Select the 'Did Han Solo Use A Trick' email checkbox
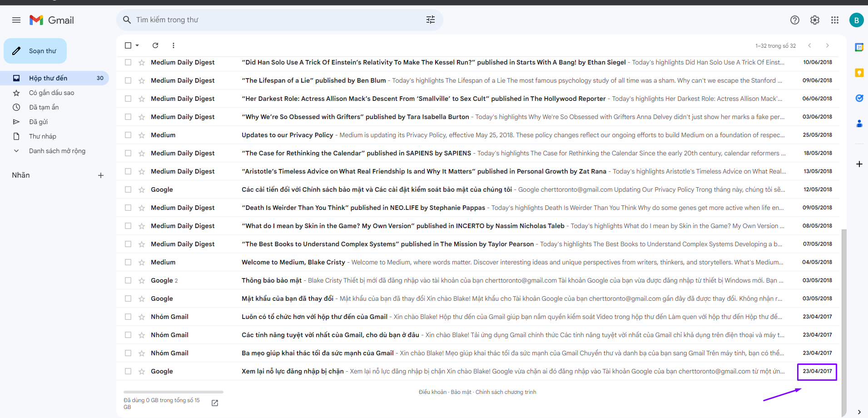This screenshot has width=868, height=418. 128,62
